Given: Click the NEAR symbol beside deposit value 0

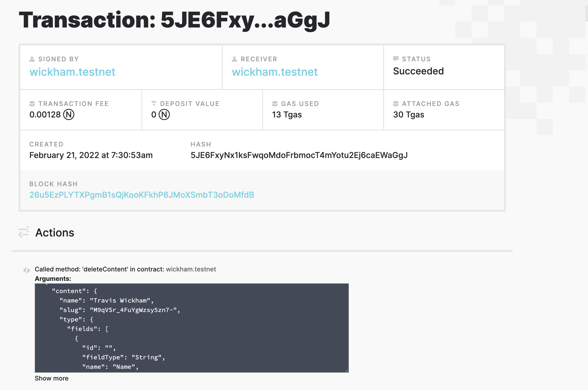Looking at the screenshot, I should coord(164,115).
